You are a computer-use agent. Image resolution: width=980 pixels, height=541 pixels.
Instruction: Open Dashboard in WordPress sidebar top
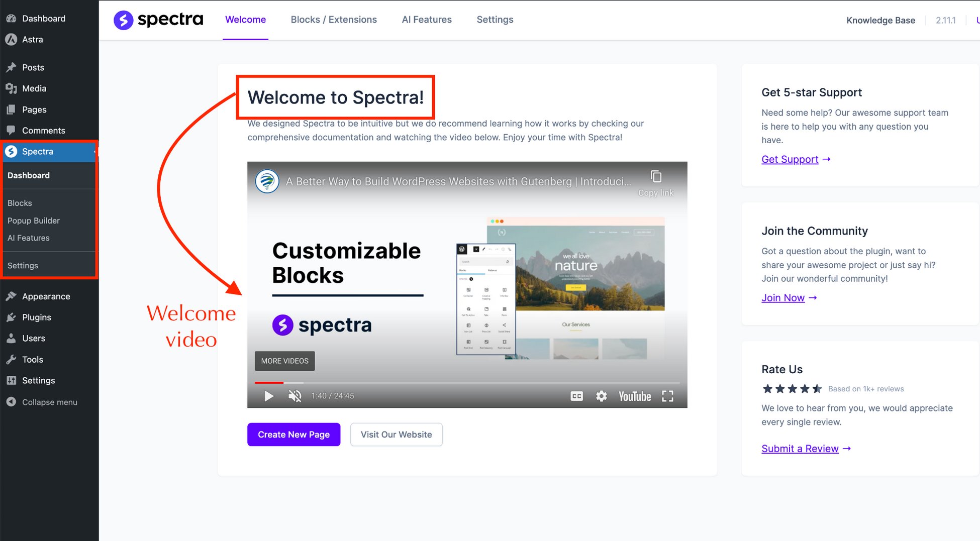tap(44, 19)
